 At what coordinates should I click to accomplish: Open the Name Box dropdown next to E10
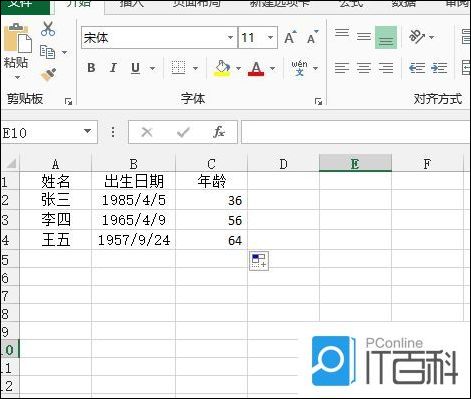tap(87, 131)
